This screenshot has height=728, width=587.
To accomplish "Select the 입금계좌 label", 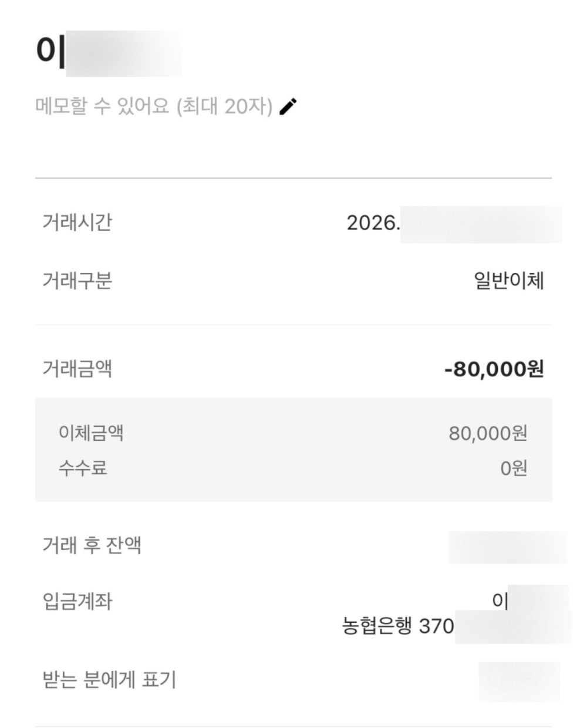I will pyautogui.click(x=77, y=601).
